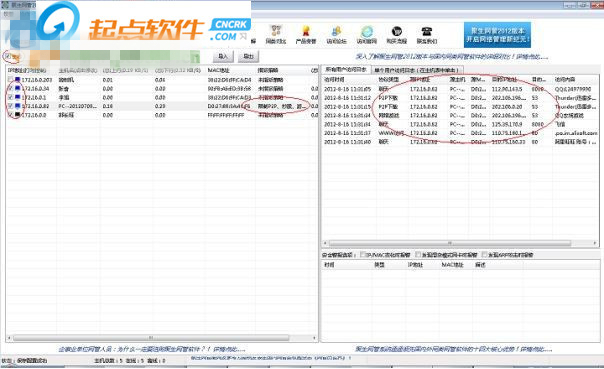Click the blue 2012 version banner
Viewport: 604px width, 369px height.
(x=497, y=35)
